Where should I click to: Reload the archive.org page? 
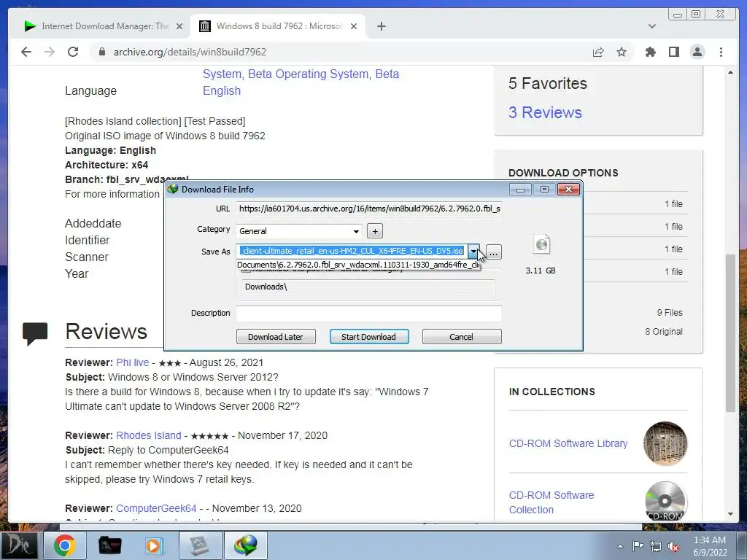coord(73,52)
